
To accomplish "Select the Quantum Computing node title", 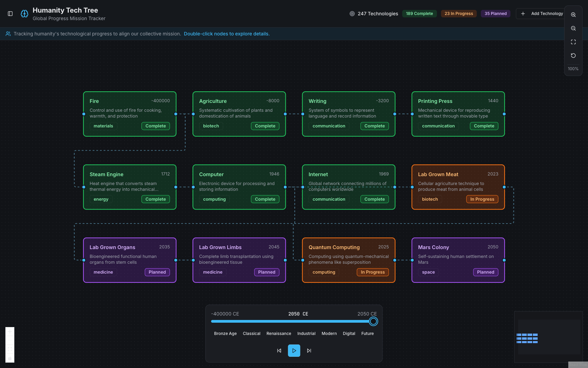I will point(334,247).
